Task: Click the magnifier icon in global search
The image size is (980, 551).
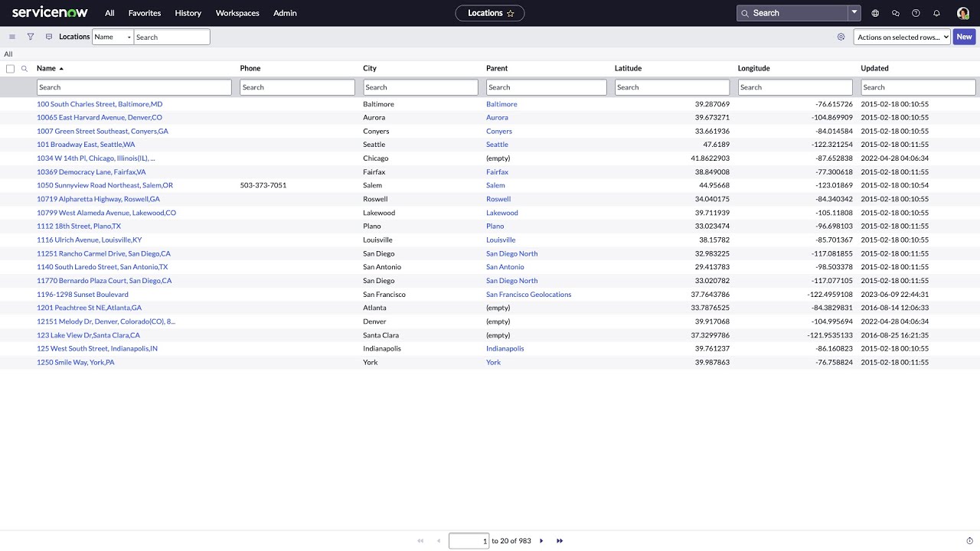Action: (x=745, y=13)
